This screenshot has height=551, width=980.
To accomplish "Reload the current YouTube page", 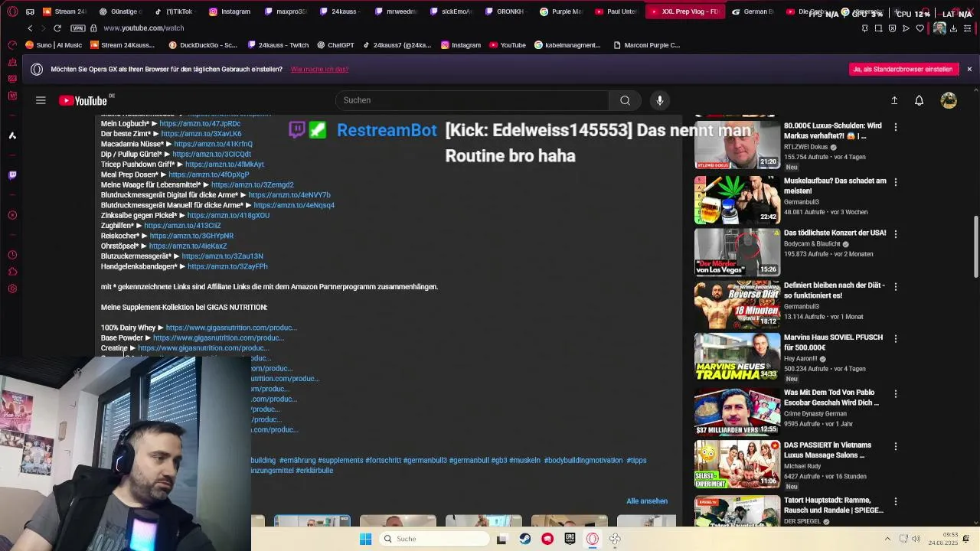I will [57, 28].
